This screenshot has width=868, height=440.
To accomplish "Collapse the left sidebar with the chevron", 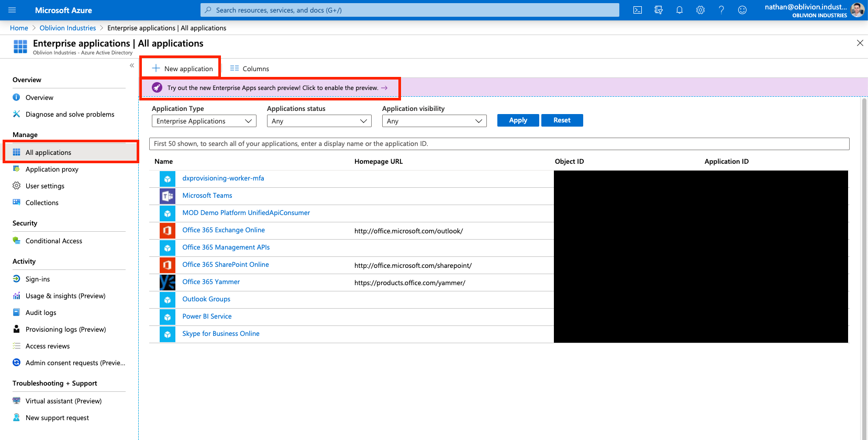I will point(132,65).
